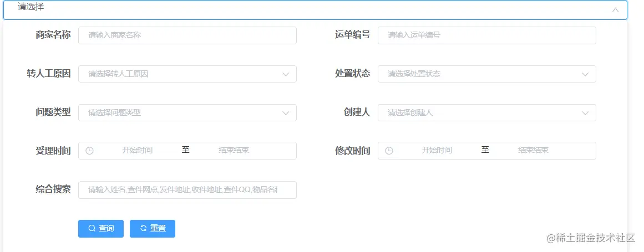644x252 pixels.
Task: Focus the 综合搜索 input field
Action: point(187,190)
